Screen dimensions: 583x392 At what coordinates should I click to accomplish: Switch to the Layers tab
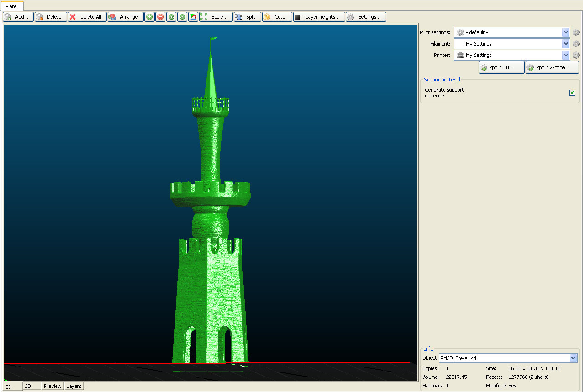[x=74, y=386]
